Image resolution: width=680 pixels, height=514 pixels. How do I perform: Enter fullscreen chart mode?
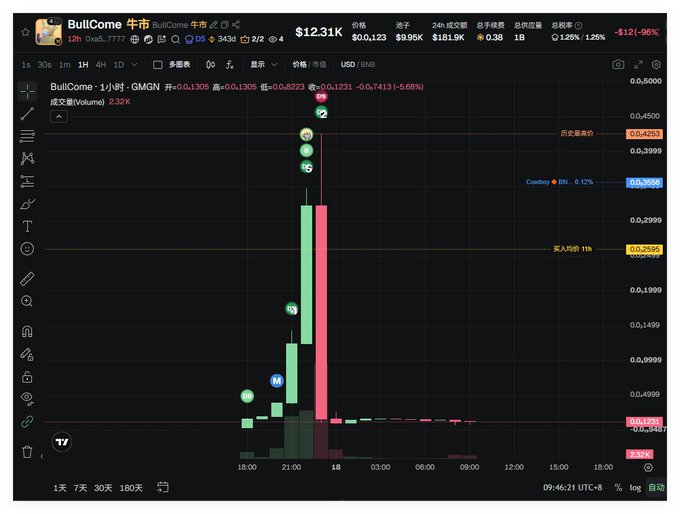click(x=638, y=65)
